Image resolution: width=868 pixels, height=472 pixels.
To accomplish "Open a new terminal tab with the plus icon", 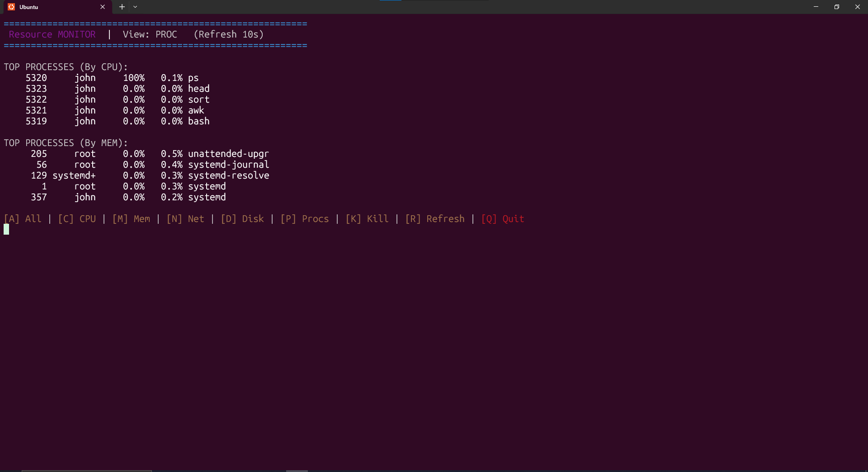I will (x=122, y=7).
